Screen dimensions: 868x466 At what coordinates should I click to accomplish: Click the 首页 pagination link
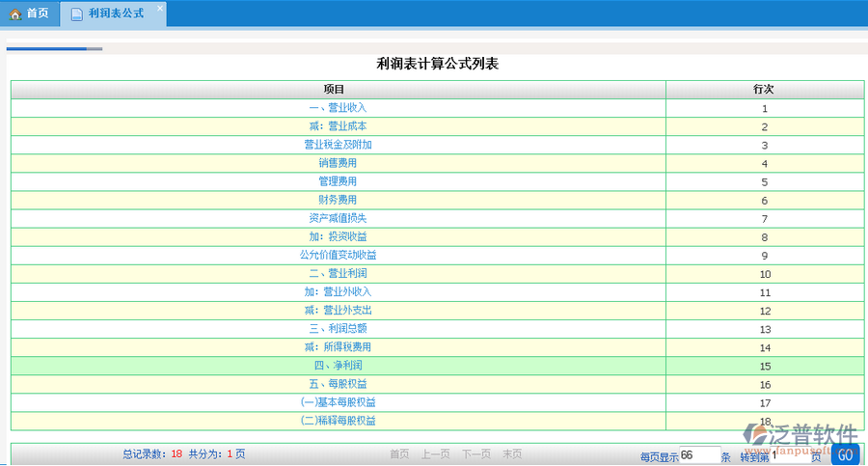399,453
